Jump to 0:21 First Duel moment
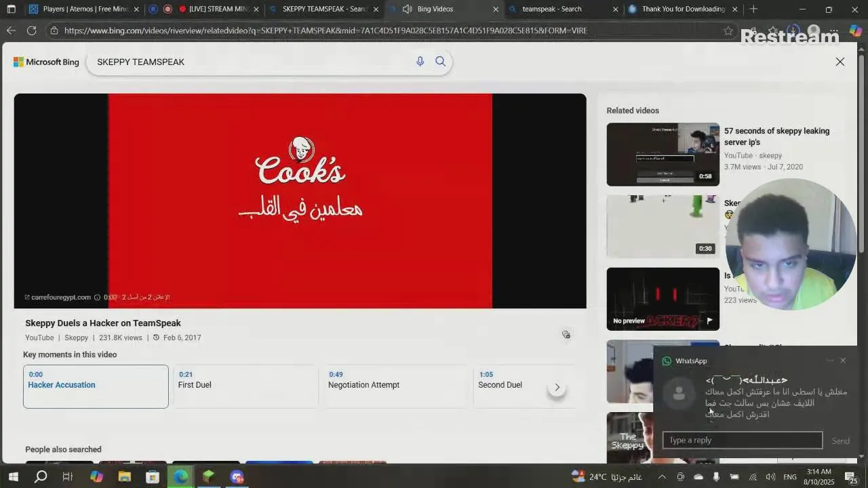 tap(245, 386)
